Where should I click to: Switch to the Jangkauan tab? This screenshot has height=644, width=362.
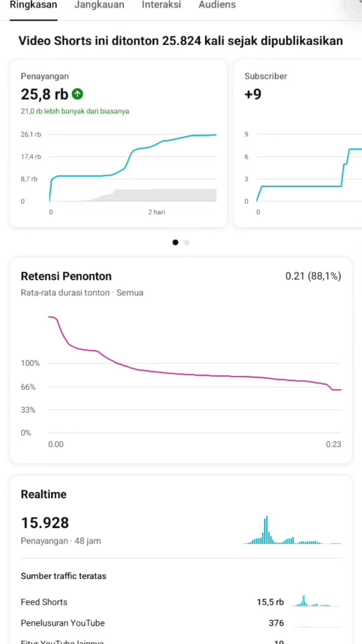coord(99,5)
